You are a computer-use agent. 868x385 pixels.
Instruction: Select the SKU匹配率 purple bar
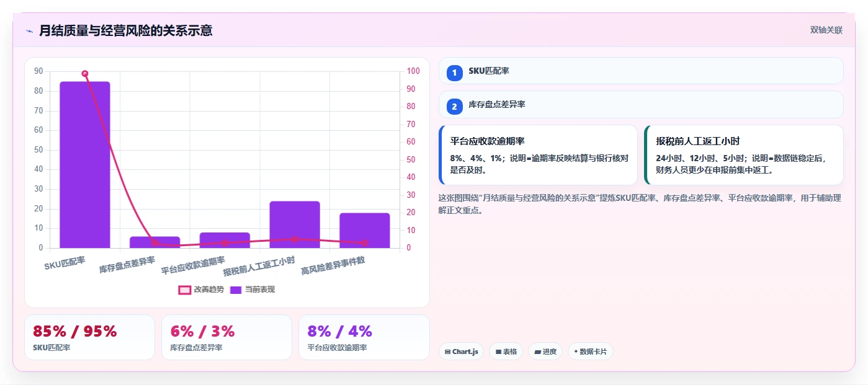pyautogui.click(x=85, y=165)
